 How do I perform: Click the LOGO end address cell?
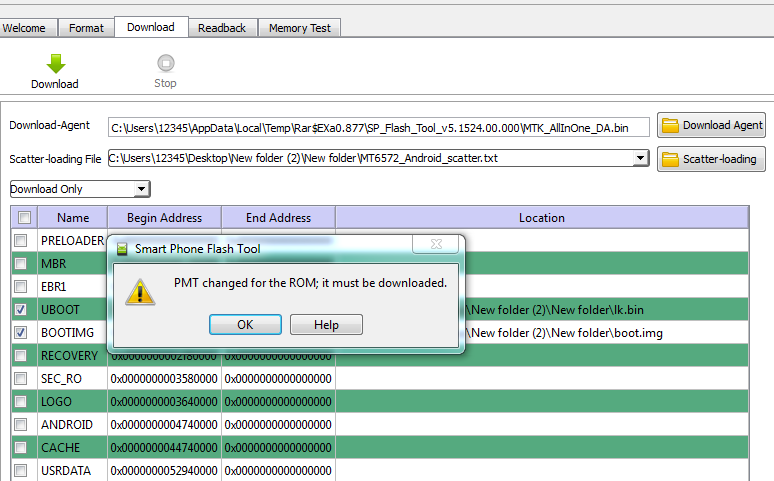click(278, 402)
